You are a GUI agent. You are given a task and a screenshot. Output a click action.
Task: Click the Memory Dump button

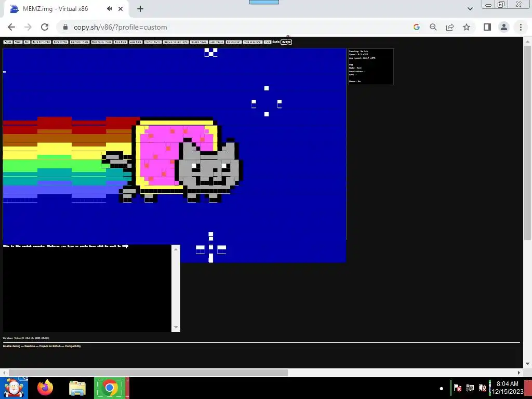pos(153,42)
